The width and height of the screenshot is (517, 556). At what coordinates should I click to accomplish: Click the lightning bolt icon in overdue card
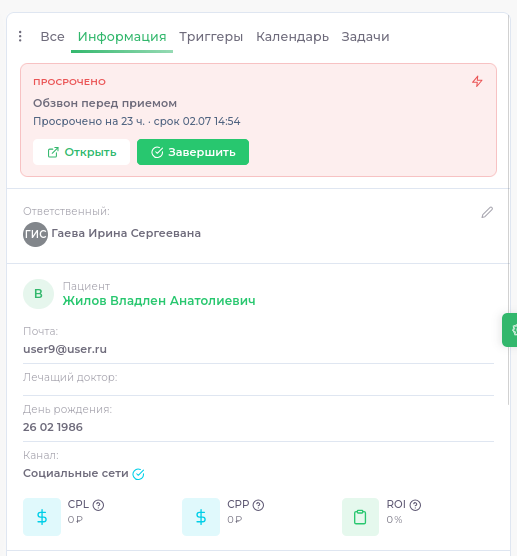(477, 82)
